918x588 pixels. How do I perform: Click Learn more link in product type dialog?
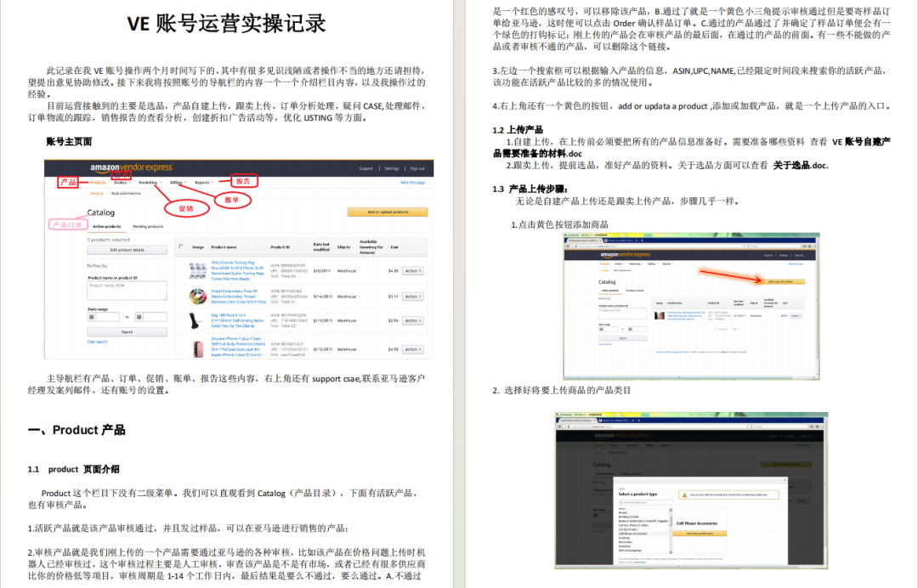tap(639, 563)
